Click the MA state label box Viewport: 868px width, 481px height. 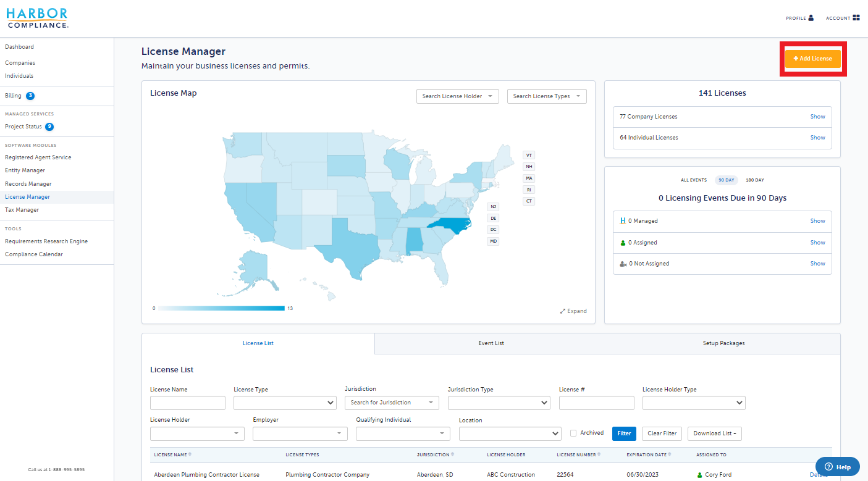(x=529, y=178)
